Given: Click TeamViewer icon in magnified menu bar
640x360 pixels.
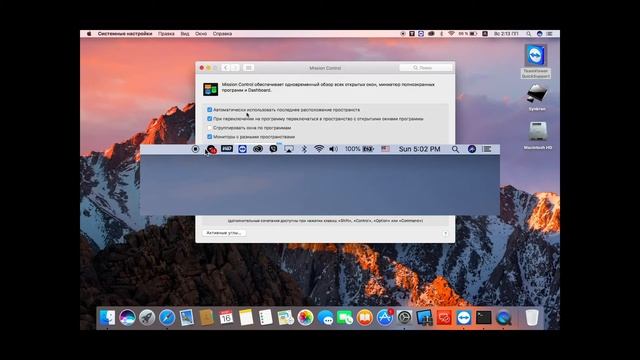Looking at the screenshot, I should tap(242, 149).
